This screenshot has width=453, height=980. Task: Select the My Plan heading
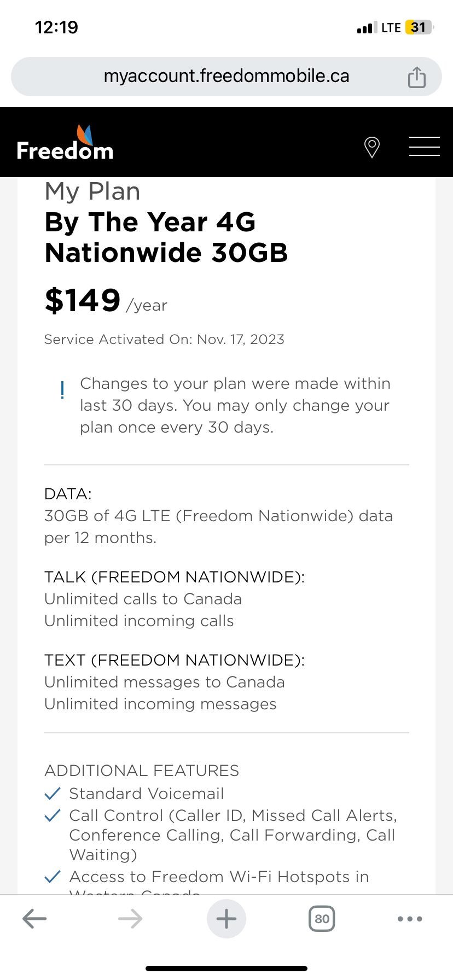(x=91, y=191)
